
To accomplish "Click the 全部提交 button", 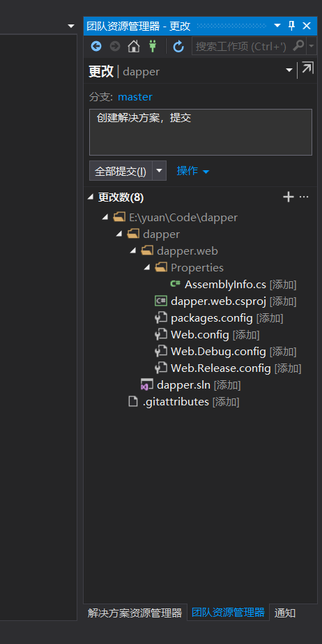I will pyautogui.click(x=121, y=171).
